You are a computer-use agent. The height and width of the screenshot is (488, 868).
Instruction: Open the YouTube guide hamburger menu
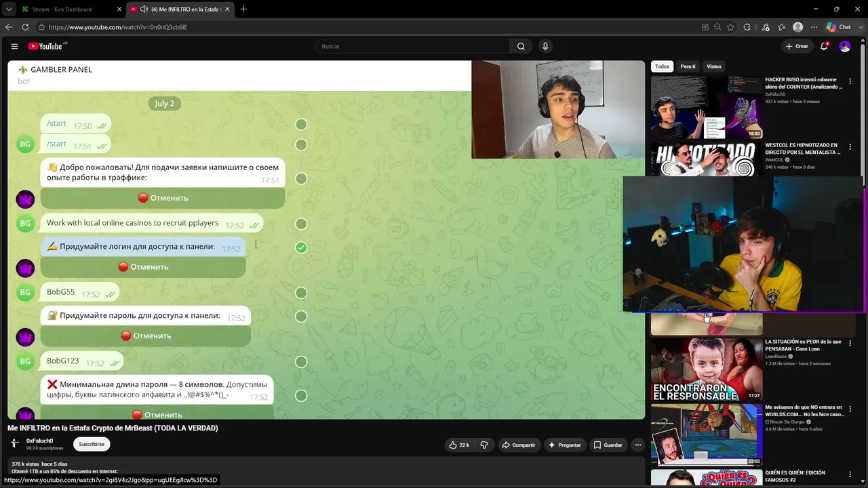14,46
